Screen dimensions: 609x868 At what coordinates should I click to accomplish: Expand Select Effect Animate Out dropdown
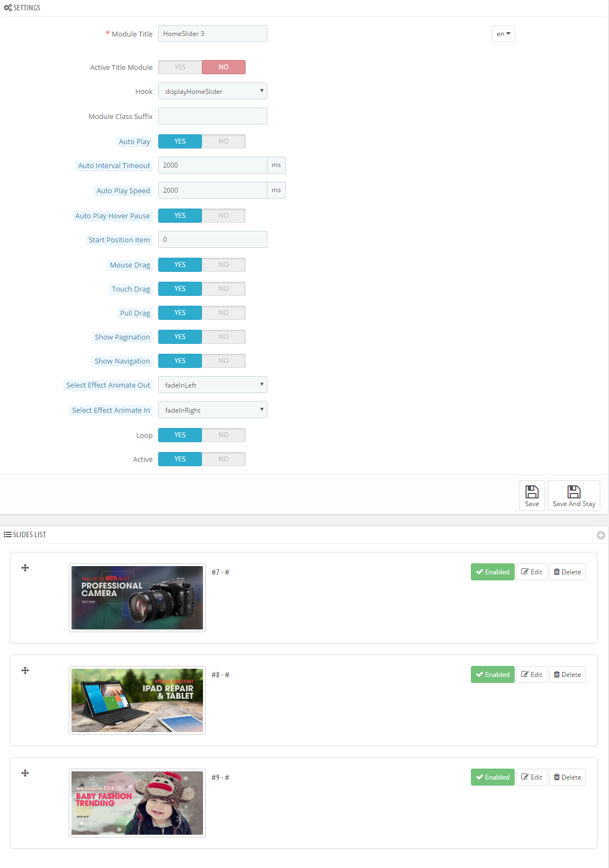[x=212, y=385]
